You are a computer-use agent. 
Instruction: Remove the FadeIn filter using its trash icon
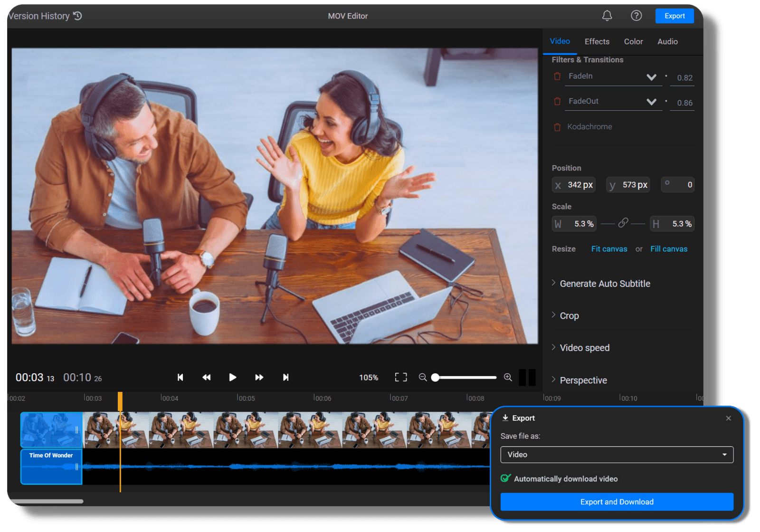(557, 76)
